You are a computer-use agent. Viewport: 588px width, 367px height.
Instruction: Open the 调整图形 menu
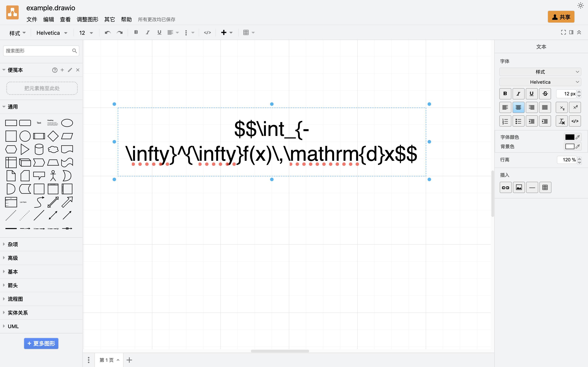pos(87,19)
